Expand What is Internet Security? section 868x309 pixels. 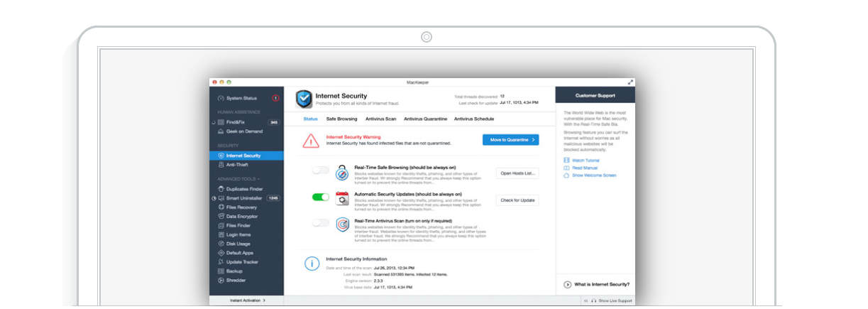596,284
